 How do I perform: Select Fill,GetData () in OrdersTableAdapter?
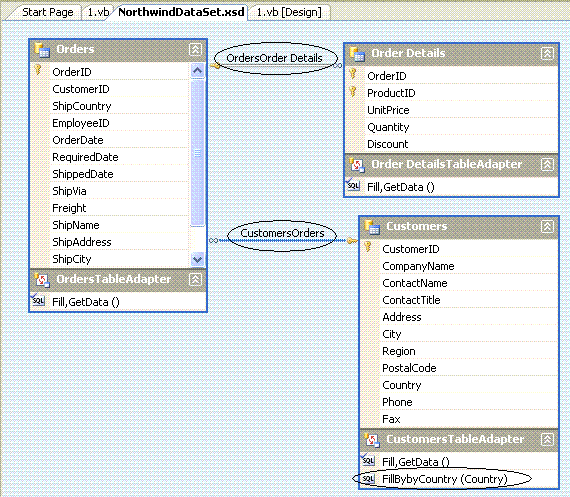pyautogui.click(x=86, y=302)
